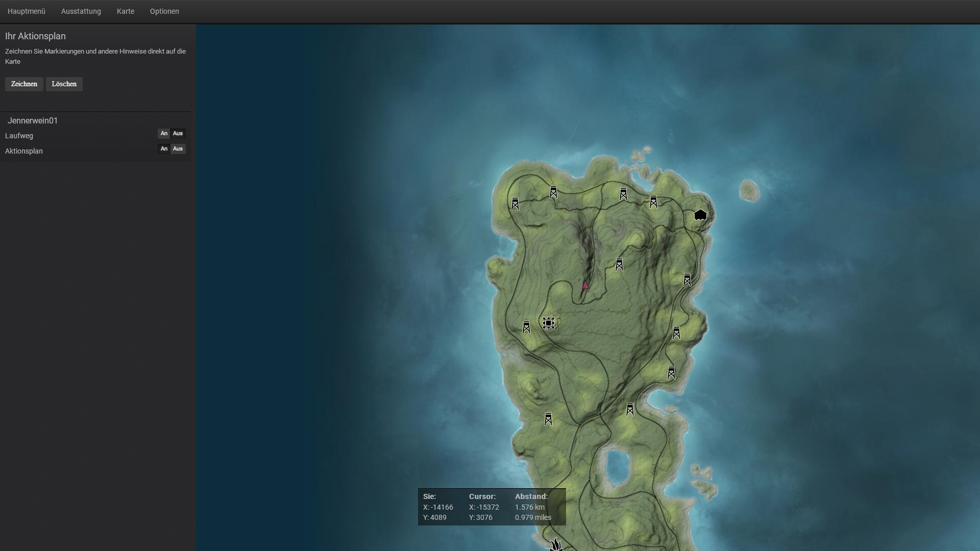The height and width of the screenshot is (551, 980).
Task: Enable Aktionsplan using the An button
Action: click(x=164, y=149)
